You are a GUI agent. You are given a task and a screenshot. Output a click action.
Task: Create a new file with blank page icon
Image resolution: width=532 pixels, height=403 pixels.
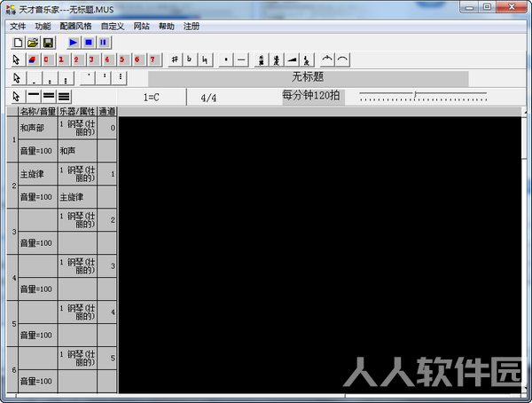(18, 43)
